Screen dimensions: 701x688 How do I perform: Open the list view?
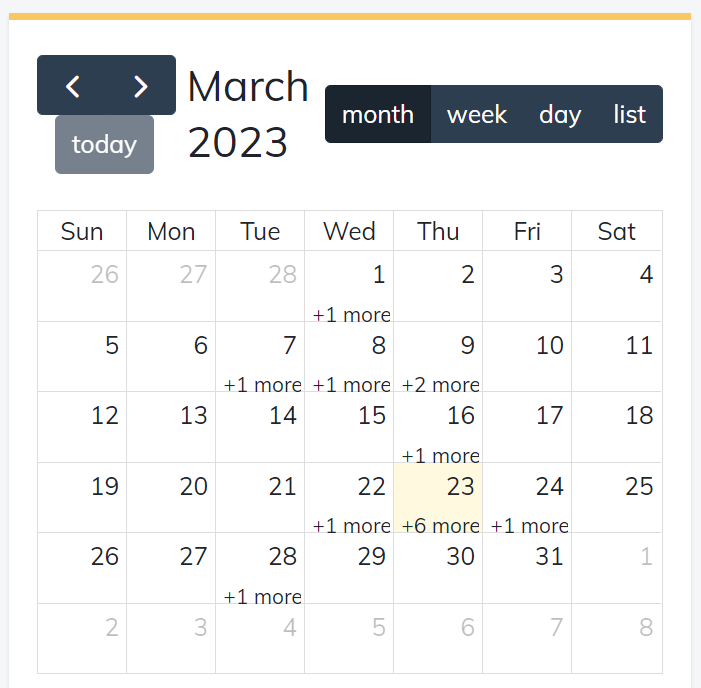tap(630, 115)
